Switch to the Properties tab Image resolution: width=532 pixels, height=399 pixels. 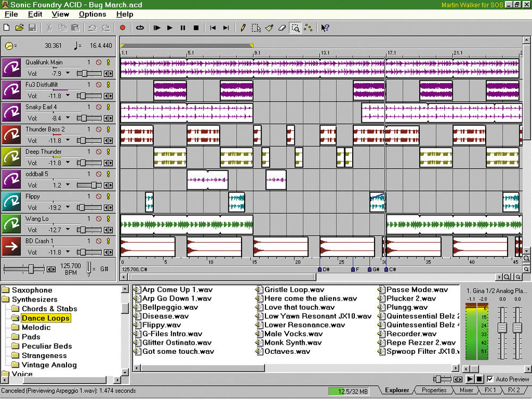pyautogui.click(x=434, y=390)
